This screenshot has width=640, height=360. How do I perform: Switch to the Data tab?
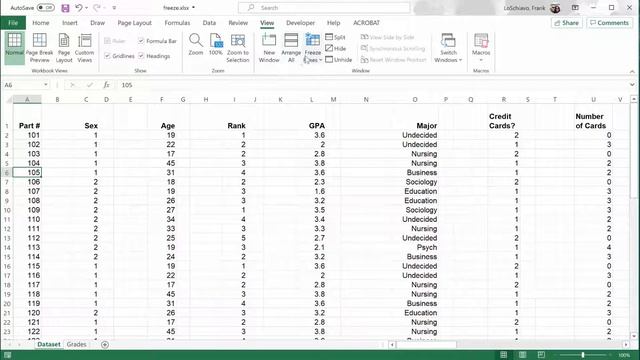pos(209,23)
